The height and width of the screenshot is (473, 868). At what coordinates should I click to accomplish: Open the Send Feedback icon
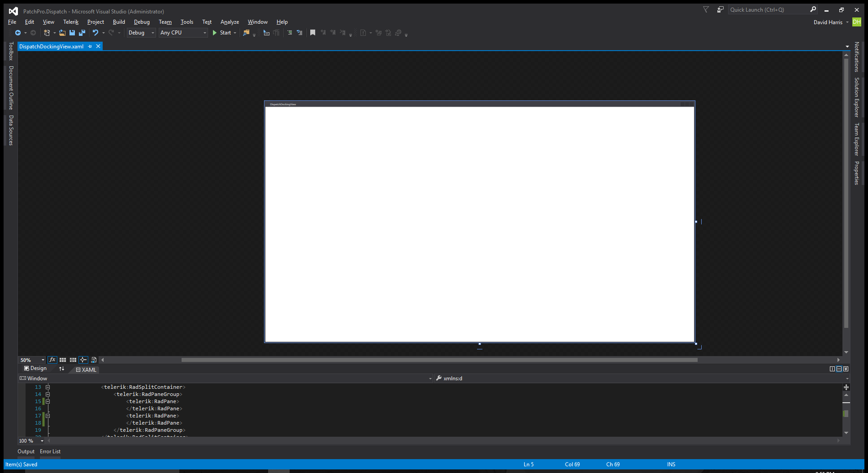pos(720,9)
